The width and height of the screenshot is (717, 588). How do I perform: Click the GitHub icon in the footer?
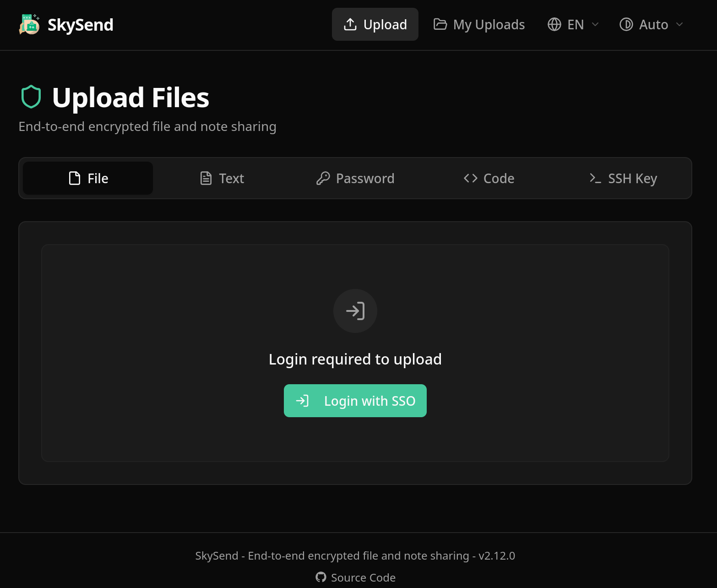[x=321, y=577]
